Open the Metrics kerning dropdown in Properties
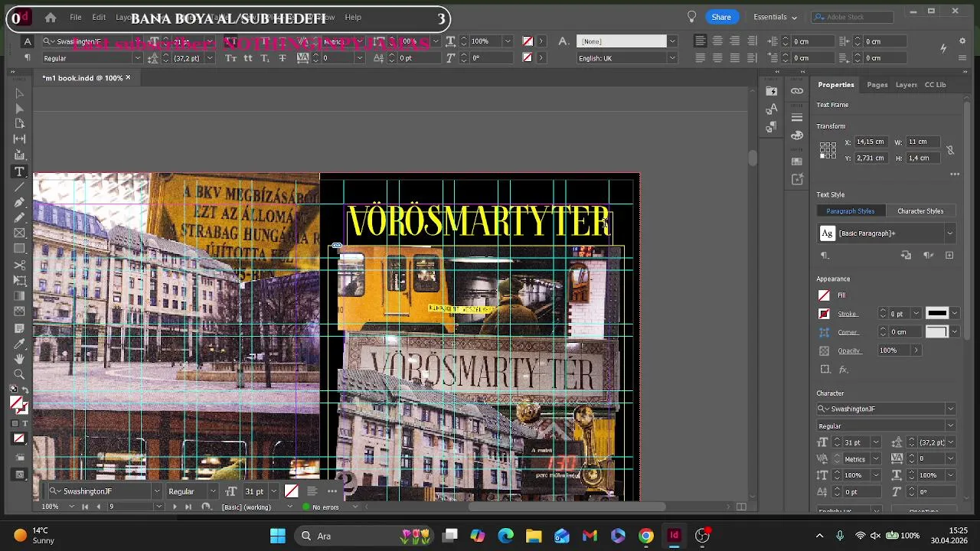 (x=876, y=459)
